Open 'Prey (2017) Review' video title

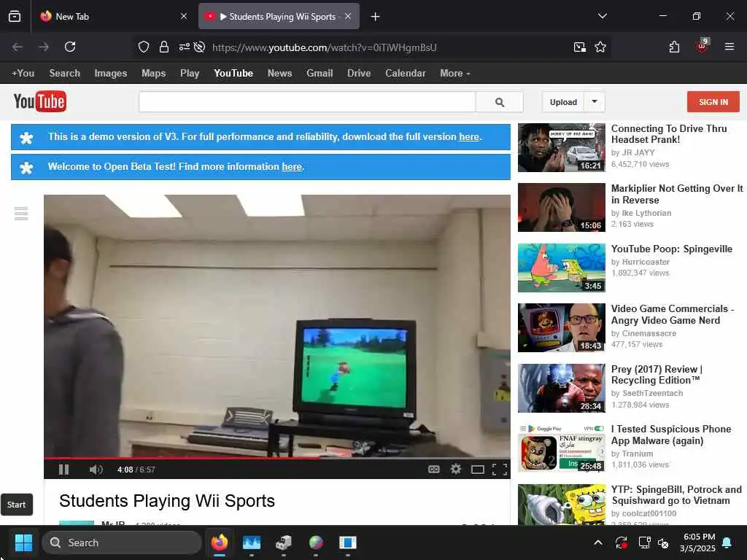tap(657, 374)
